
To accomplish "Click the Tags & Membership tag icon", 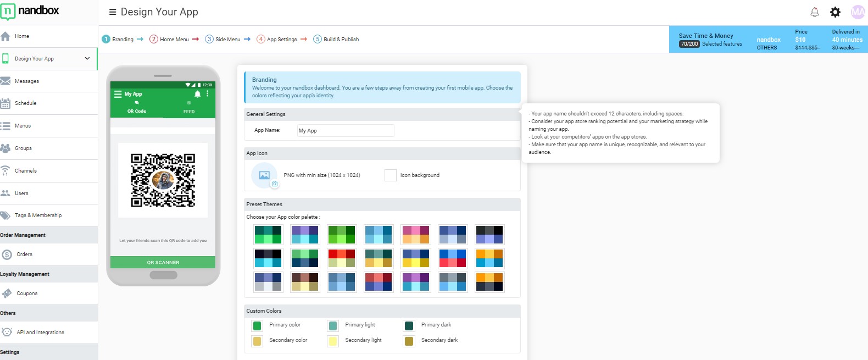I will tap(5, 215).
